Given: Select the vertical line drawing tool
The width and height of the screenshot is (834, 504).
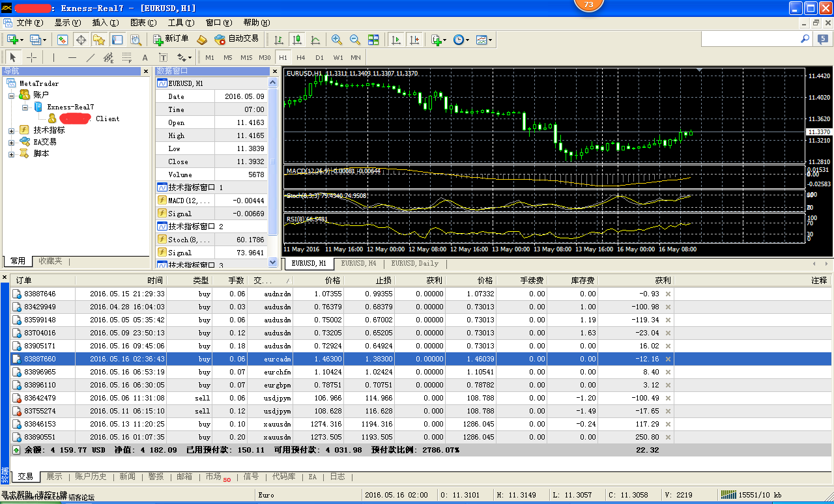Looking at the screenshot, I should (x=54, y=57).
